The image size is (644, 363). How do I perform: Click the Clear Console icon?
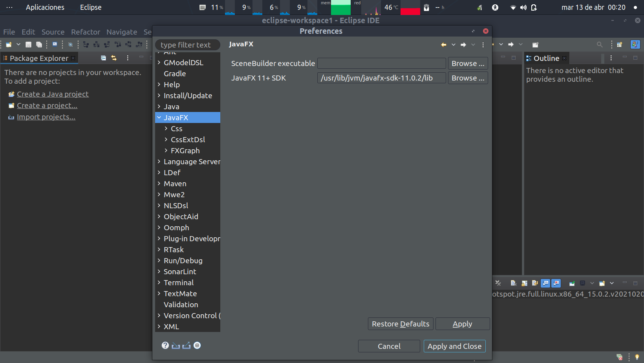click(514, 283)
